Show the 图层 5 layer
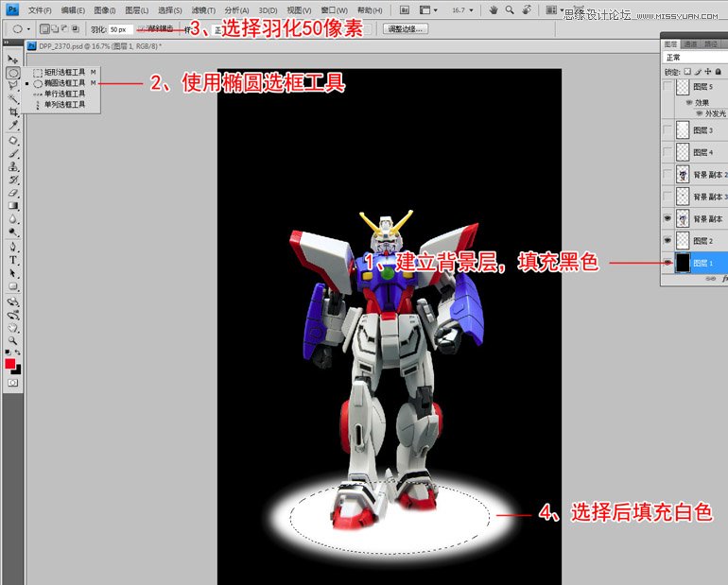Viewport: 728px width, 585px height. (668, 86)
